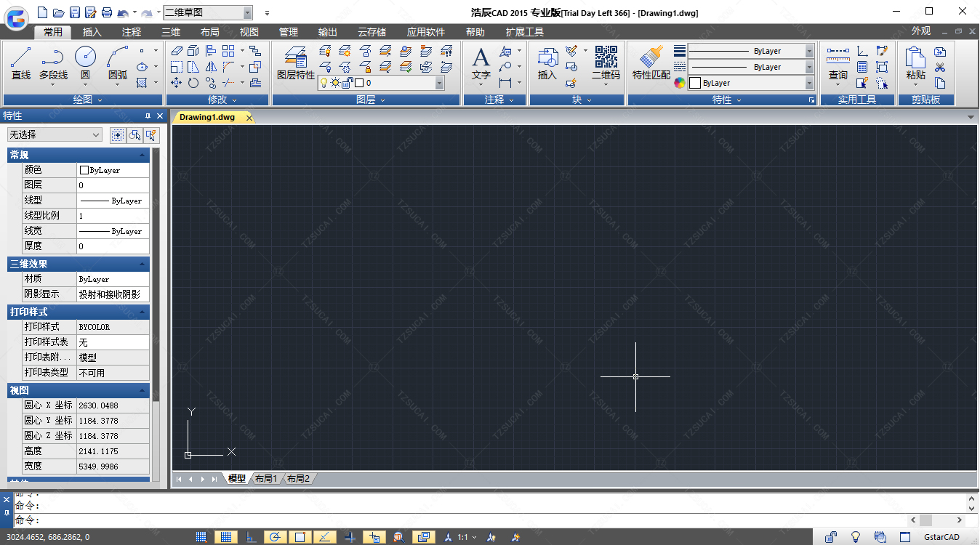
Task: Close the Drawing1.dwg document tab
Action: 249,117
